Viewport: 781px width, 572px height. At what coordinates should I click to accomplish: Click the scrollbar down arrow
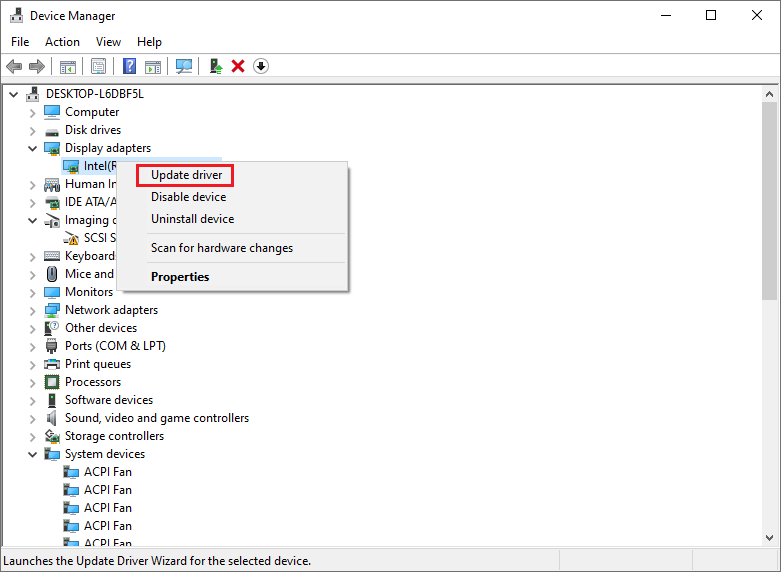click(769, 538)
